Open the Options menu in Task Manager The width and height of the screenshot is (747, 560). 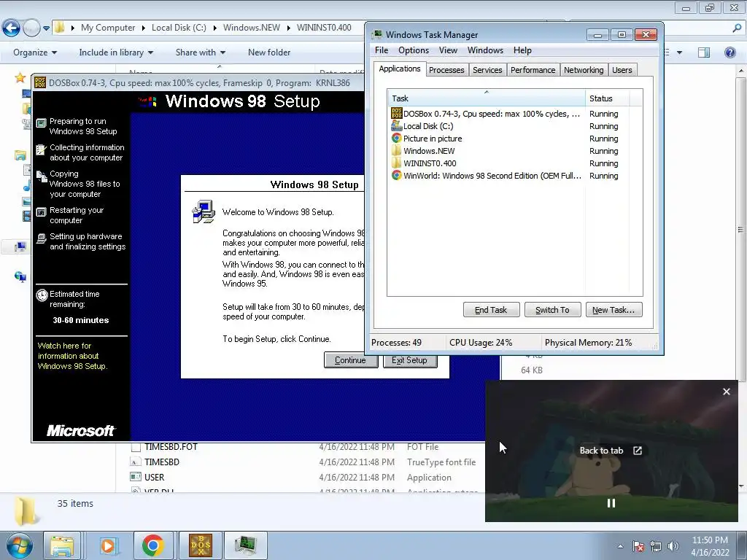(414, 50)
